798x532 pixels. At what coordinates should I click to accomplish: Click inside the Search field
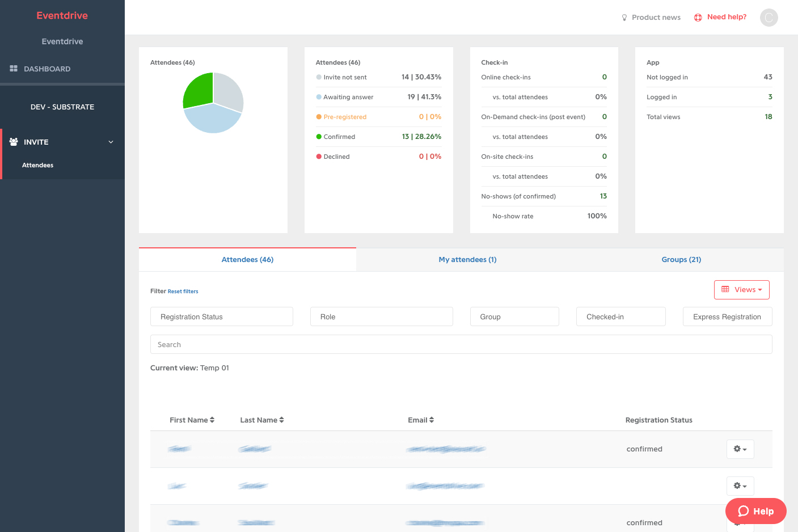(x=461, y=344)
